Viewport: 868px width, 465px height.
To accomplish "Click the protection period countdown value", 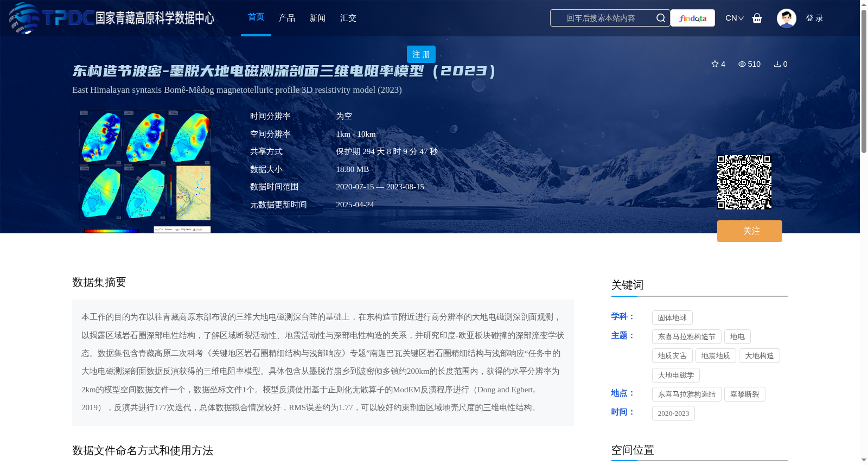I will pyautogui.click(x=387, y=151).
